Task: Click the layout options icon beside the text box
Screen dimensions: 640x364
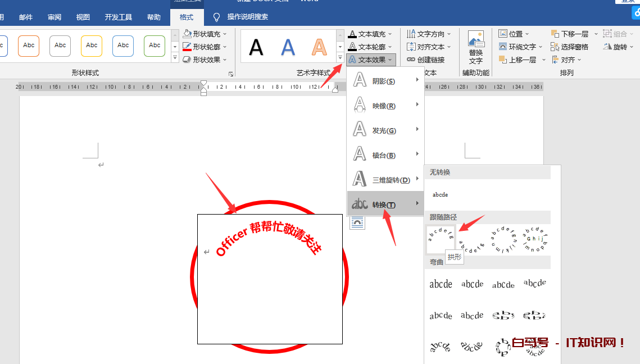Action: tap(357, 223)
